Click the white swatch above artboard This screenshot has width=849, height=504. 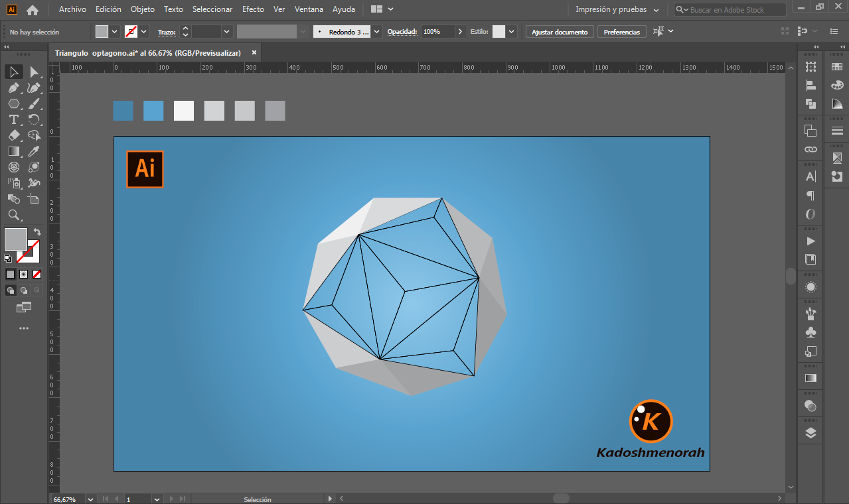tap(184, 111)
